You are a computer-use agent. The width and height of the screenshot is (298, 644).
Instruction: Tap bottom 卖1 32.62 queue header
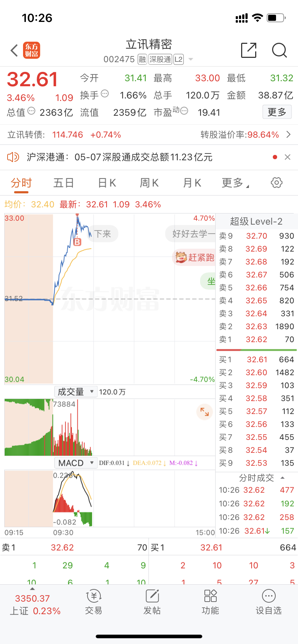74,548
